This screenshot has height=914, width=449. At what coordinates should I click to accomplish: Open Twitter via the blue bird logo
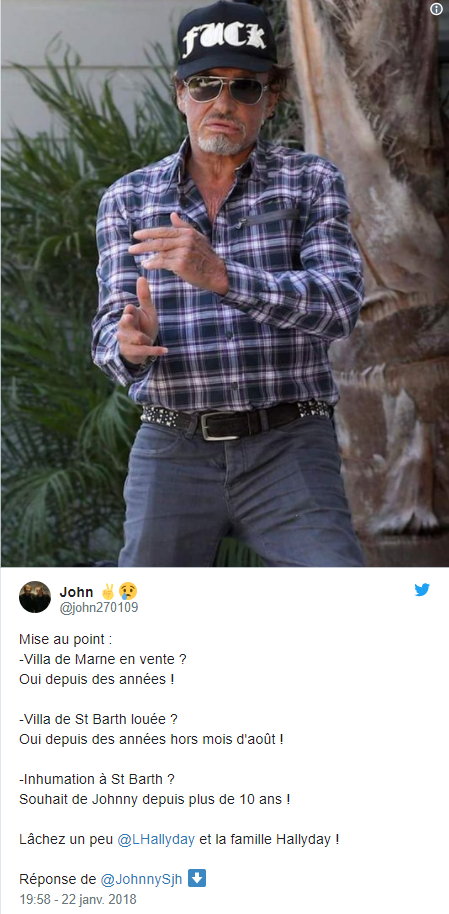pyautogui.click(x=422, y=589)
